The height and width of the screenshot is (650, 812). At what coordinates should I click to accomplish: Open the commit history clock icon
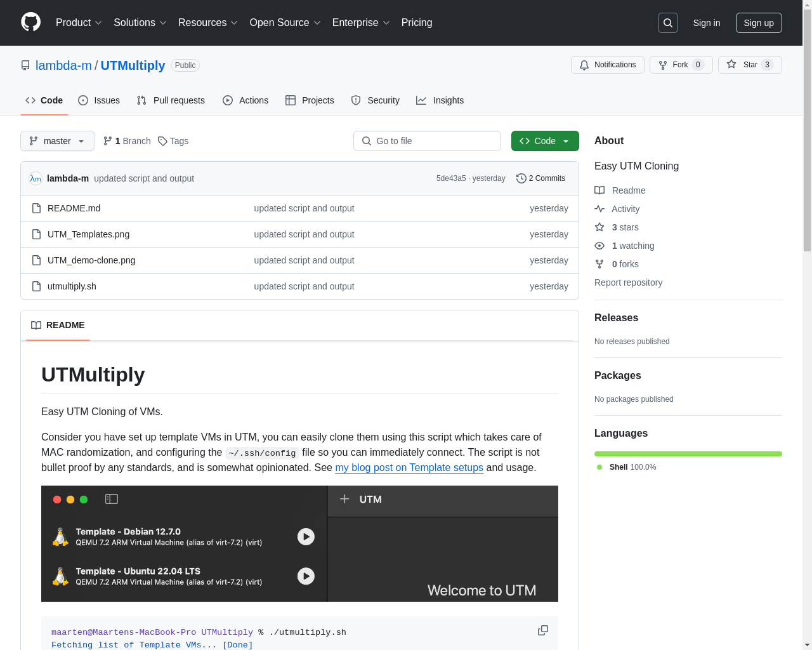[521, 178]
